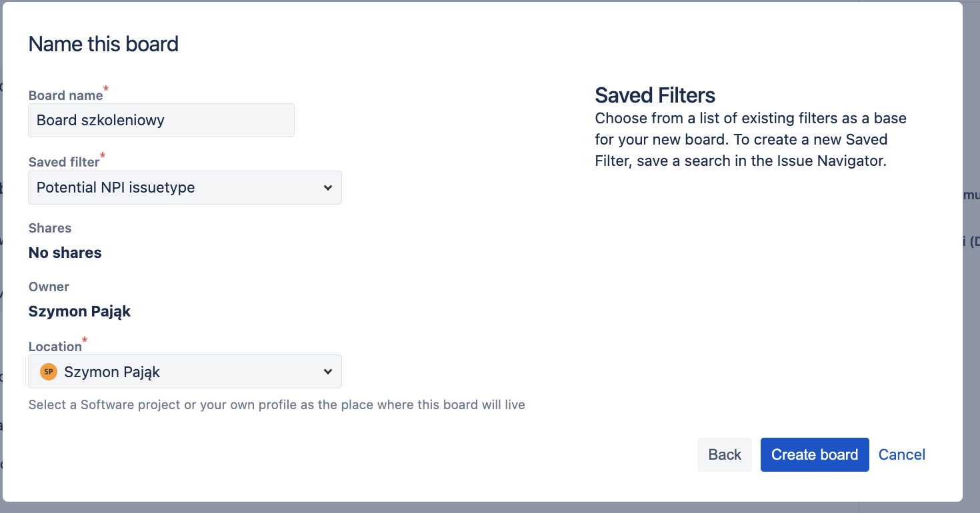
Task: Click the 'Name this board' heading
Action: [103, 45]
